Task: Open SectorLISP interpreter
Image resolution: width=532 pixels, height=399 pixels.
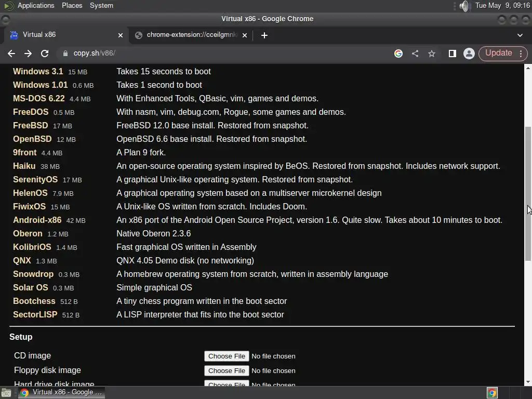Action: pos(35,314)
